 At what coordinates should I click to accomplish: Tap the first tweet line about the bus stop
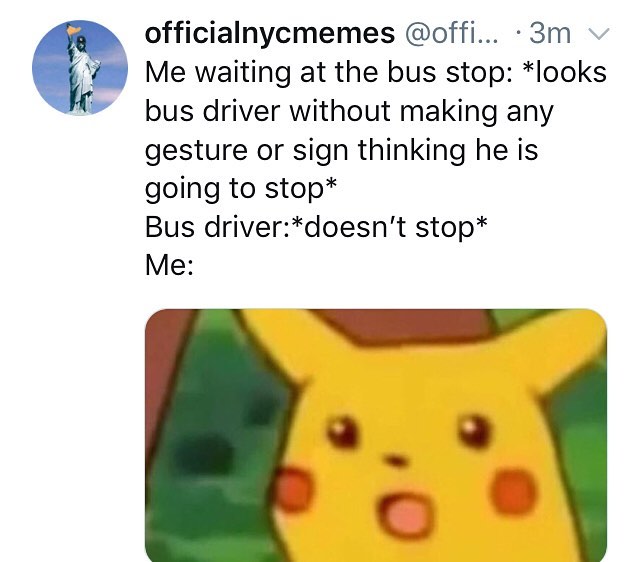coord(376,72)
